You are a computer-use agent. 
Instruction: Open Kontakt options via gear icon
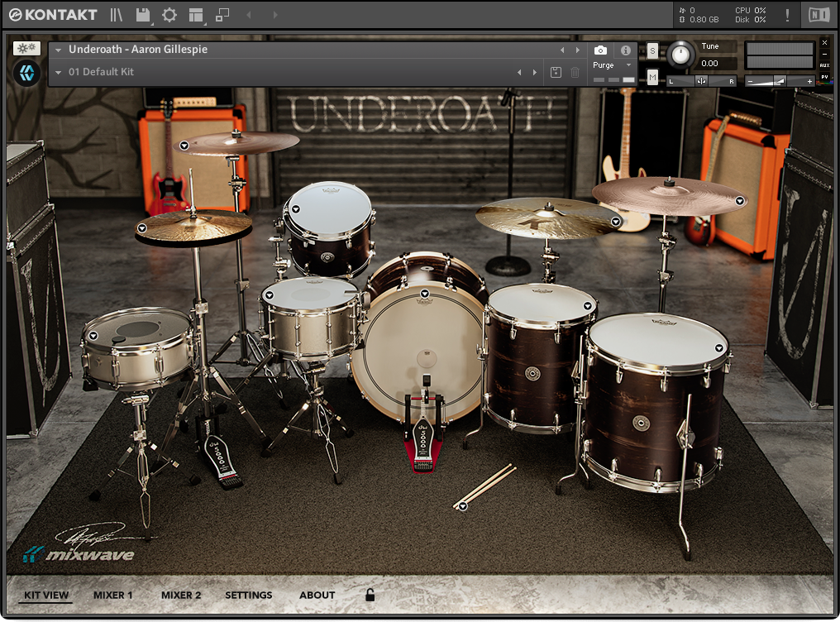(x=168, y=14)
